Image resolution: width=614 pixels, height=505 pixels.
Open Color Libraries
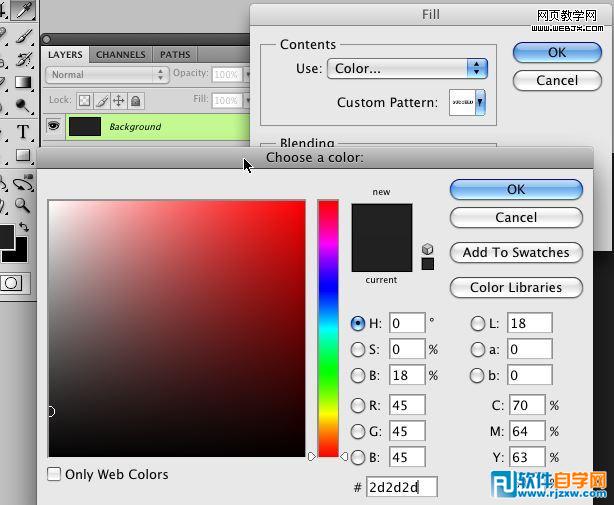516,287
